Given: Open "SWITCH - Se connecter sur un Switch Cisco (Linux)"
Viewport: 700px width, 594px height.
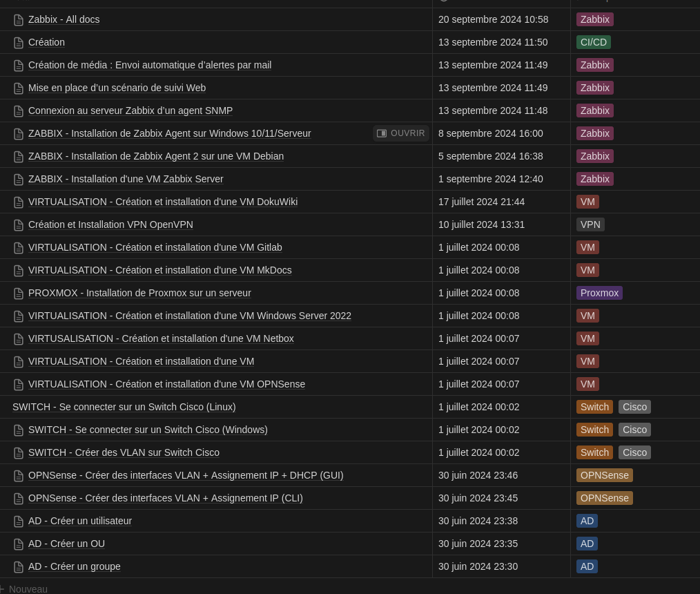Looking at the screenshot, I should tap(124, 407).
